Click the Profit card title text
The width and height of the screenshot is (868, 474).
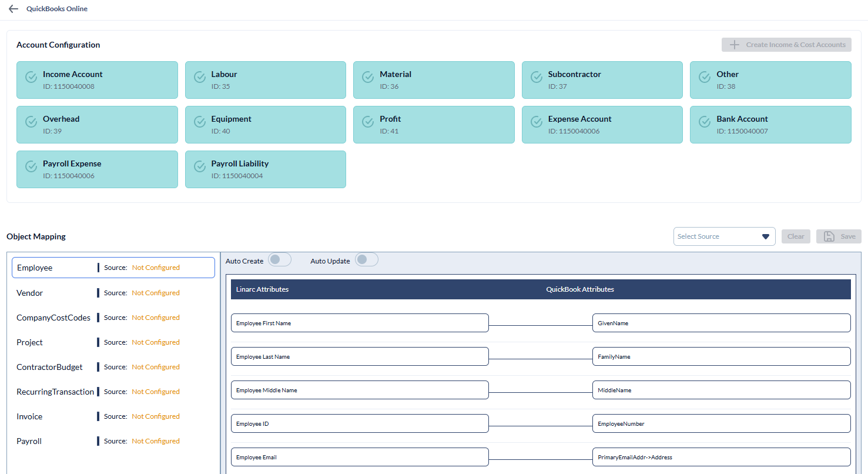(390, 119)
